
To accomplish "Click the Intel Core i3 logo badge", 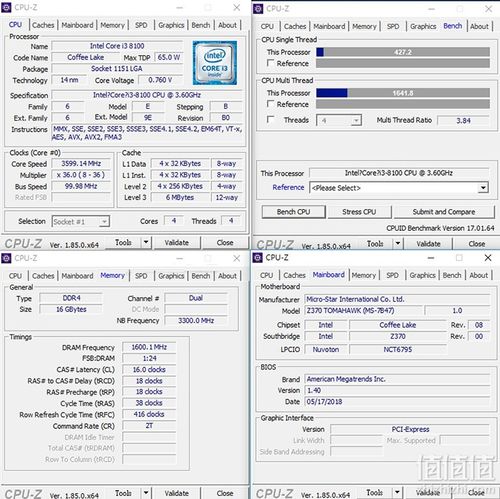I will coord(215,63).
